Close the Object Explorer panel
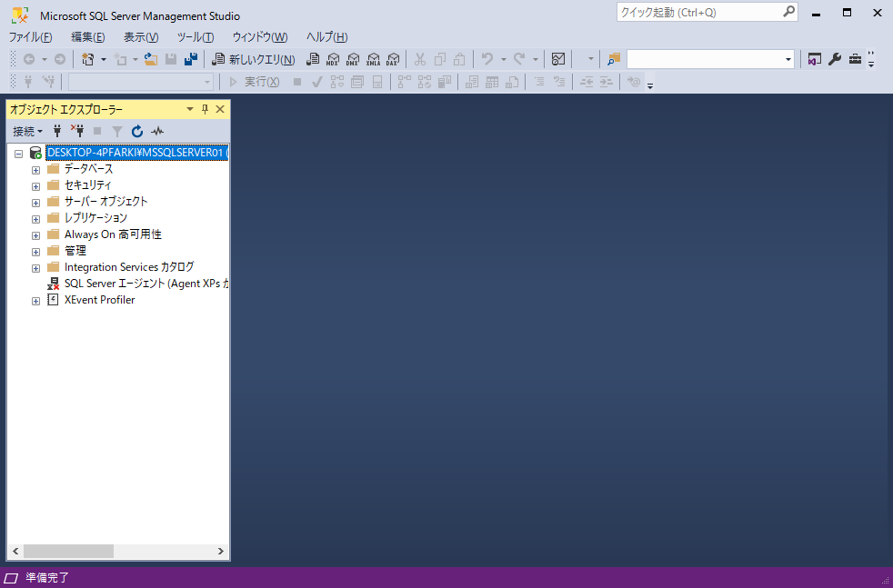Screen dimensions: 893x588 220,109
